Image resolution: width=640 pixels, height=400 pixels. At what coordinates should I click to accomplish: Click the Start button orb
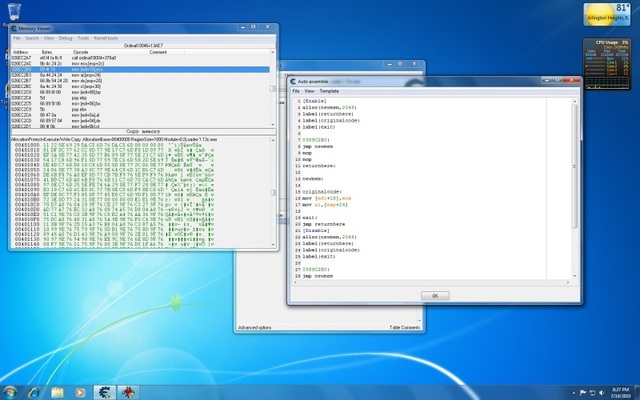click(x=11, y=390)
